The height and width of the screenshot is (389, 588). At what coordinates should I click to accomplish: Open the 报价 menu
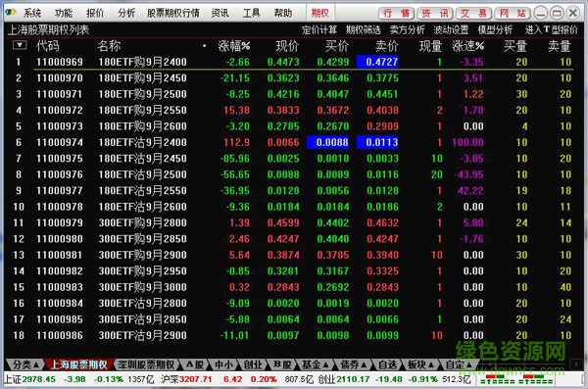(x=95, y=14)
